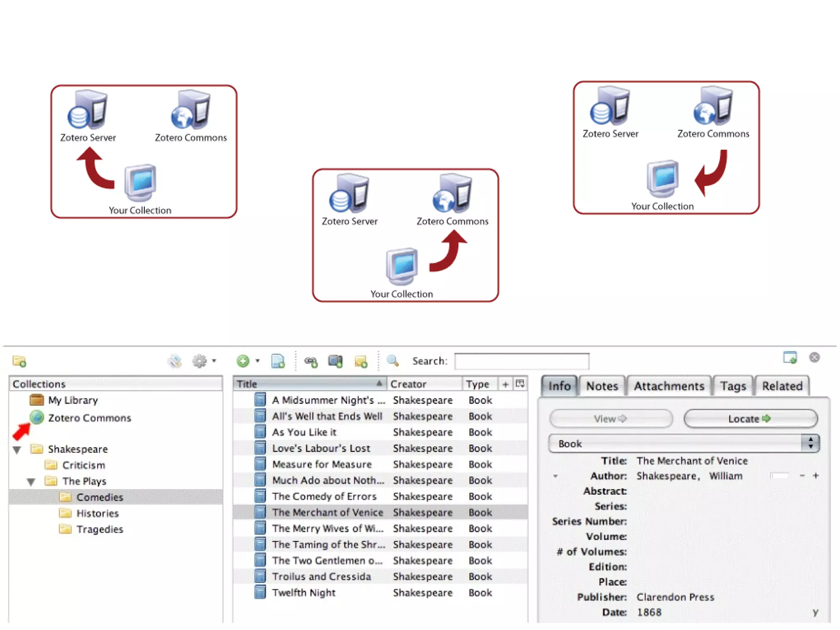This screenshot has height=630, width=840.
Task: Click the green New Item button
Action: tap(243, 361)
